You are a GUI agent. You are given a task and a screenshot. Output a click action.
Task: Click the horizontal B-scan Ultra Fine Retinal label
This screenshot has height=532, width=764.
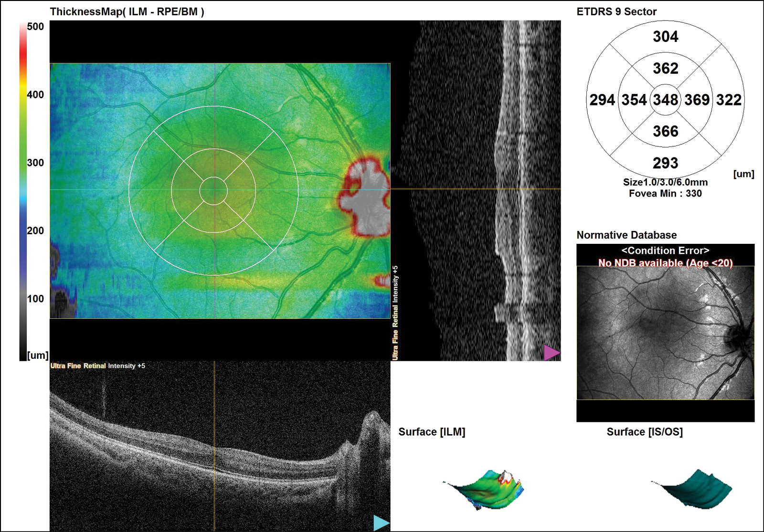pyautogui.click(x=78, y=366)
